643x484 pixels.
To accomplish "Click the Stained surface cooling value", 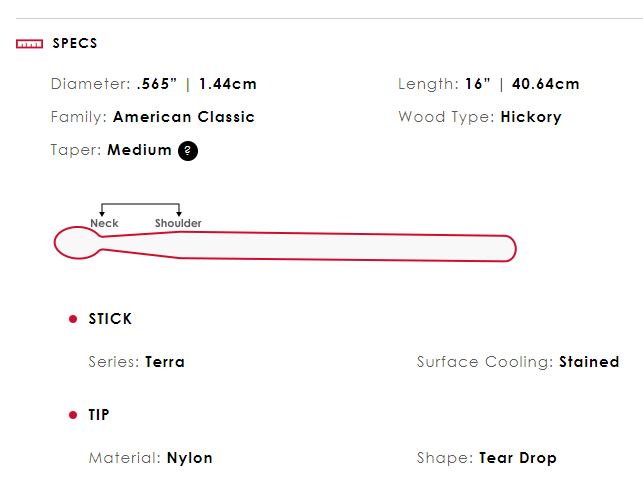I will click(x=589, y=362).
